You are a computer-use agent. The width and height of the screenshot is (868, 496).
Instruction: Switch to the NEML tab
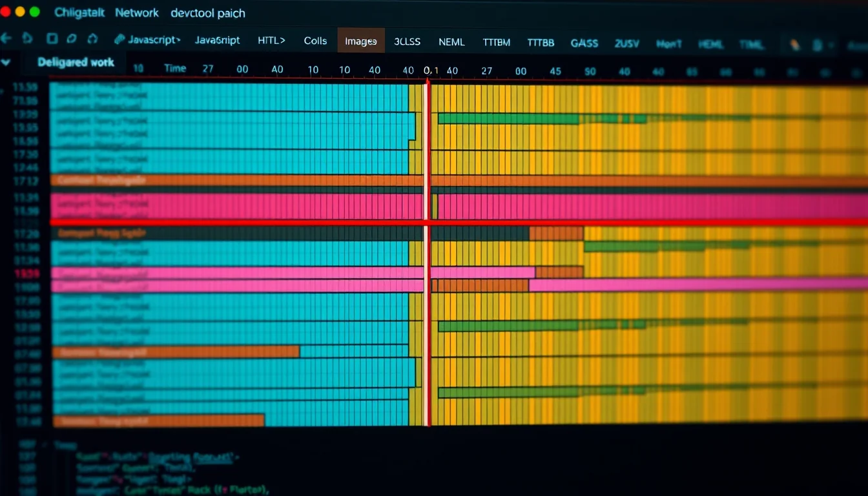451,42
